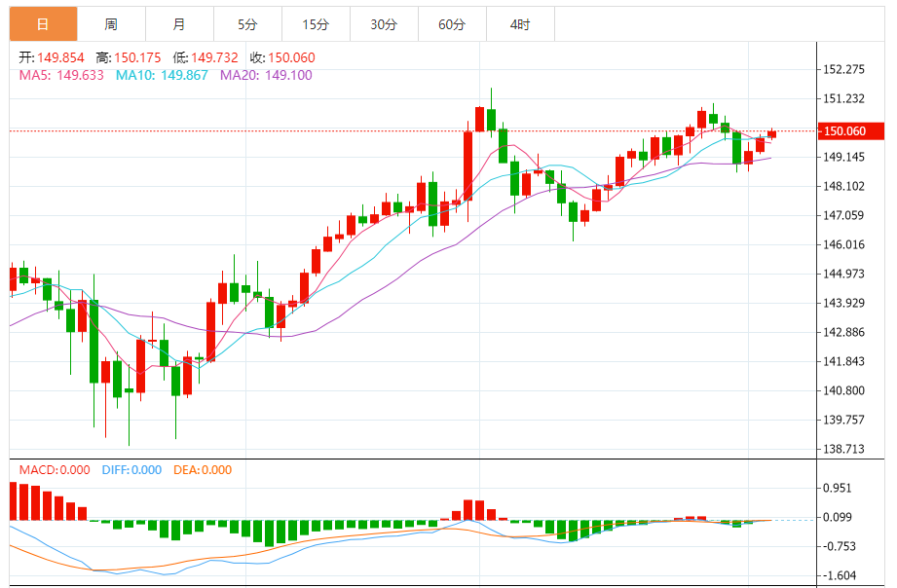Click the 147.059 price axis label

[x=843, y=215]
